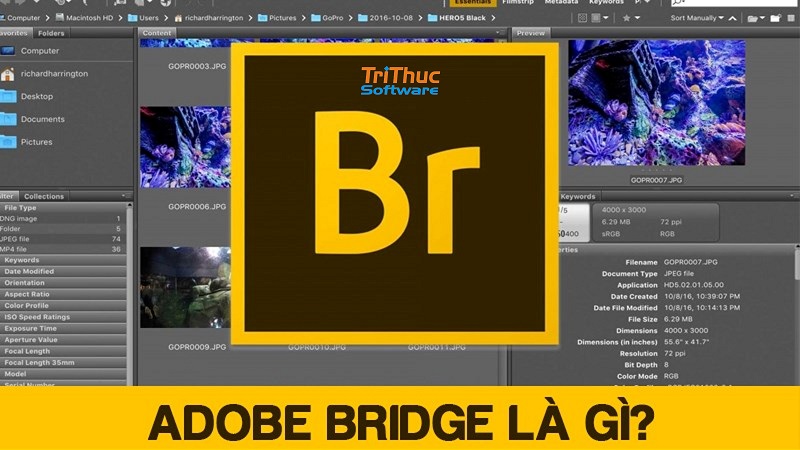Open the Desktop favorite folder
Image resolution: width=800 pixels, height=450 pixels.
pyautogui.click(x=37, y=96)
